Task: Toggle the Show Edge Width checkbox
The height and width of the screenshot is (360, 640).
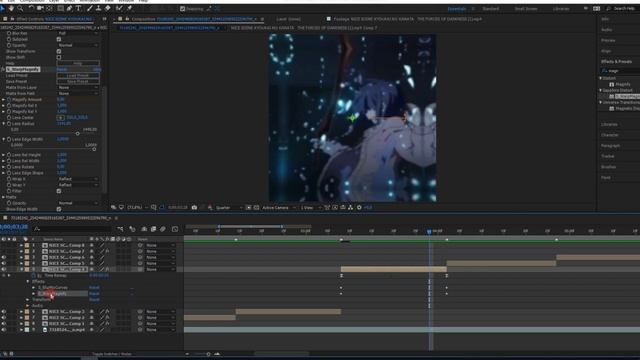Action: pyautogui.click(x=59, y=209)
